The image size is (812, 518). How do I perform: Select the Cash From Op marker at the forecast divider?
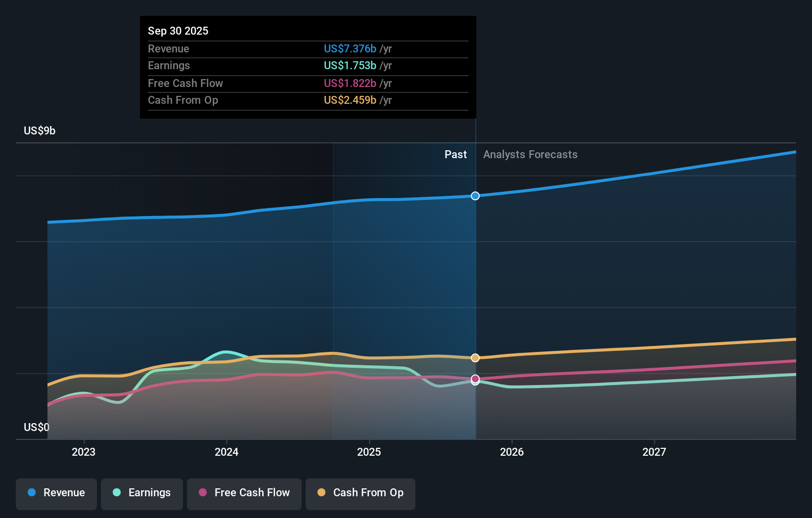(x=475, y=357)
